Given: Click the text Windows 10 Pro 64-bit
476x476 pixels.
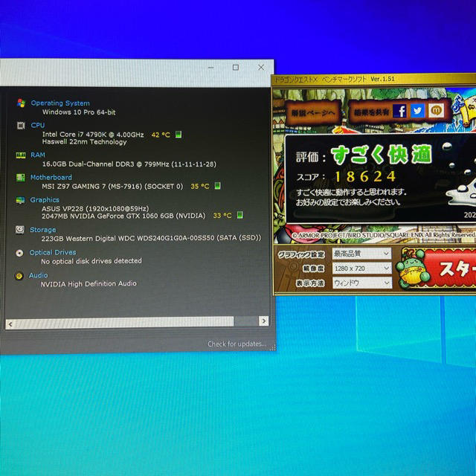Looking at the screenshot, I should pyautogui.click(x=79, y=112).
